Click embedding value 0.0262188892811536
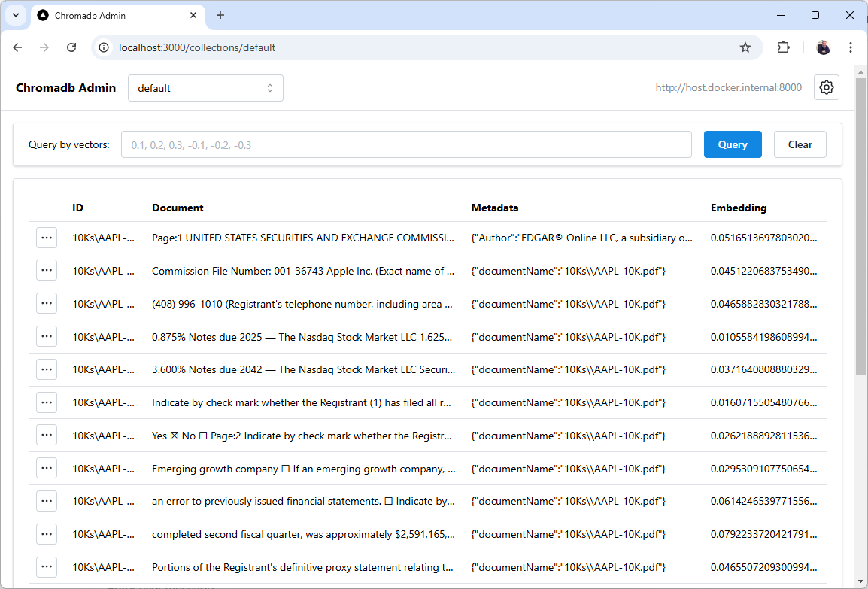The width and height of the screenshot is (868, 589). click(x=764, y=435)
